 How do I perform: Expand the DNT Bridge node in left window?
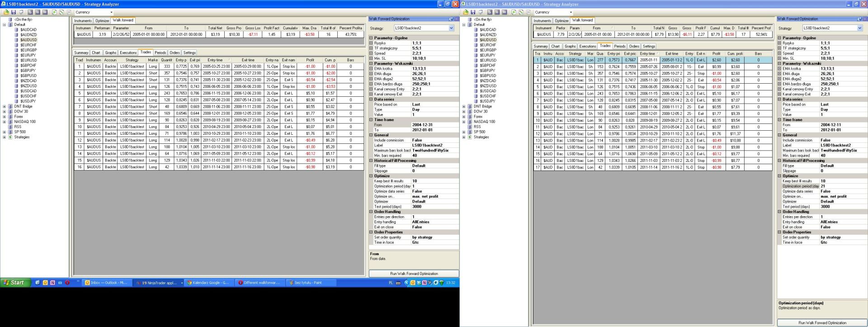coord(5,106)
